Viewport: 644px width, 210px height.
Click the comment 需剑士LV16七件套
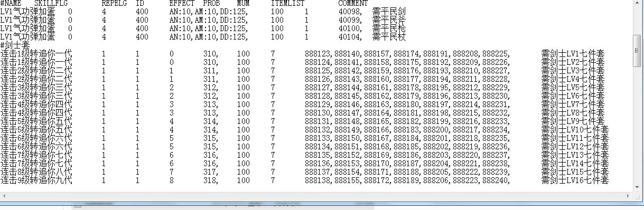click(x=575, y=180)
